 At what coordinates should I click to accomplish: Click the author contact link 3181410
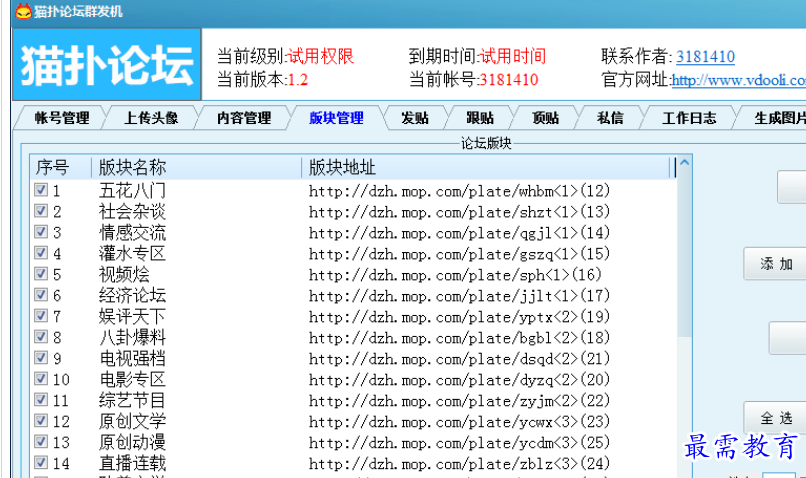[705, 57]
